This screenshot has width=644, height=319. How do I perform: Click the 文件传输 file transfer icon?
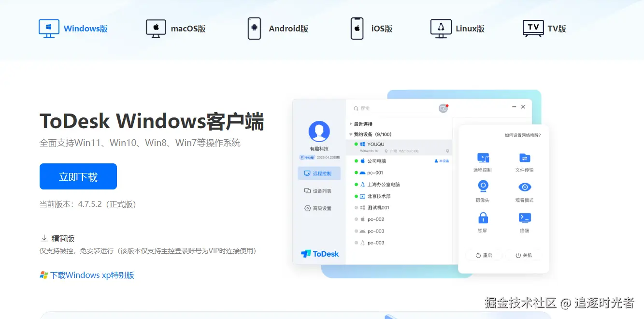(525, 158)
